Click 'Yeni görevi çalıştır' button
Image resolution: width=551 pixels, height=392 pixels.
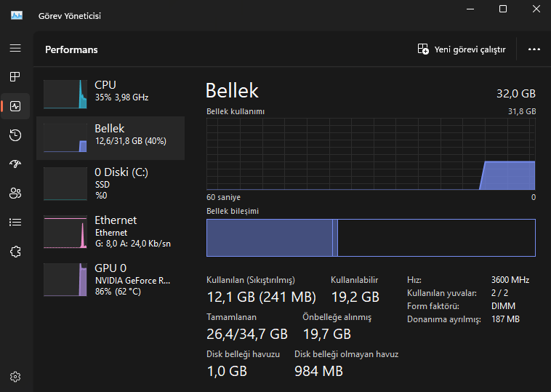pos(462,49)
